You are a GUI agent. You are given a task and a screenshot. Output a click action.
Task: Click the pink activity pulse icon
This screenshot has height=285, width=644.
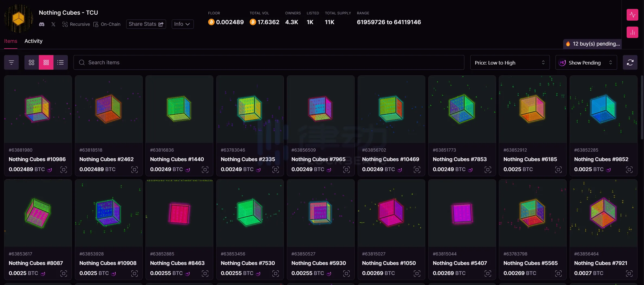pos(632,15)
